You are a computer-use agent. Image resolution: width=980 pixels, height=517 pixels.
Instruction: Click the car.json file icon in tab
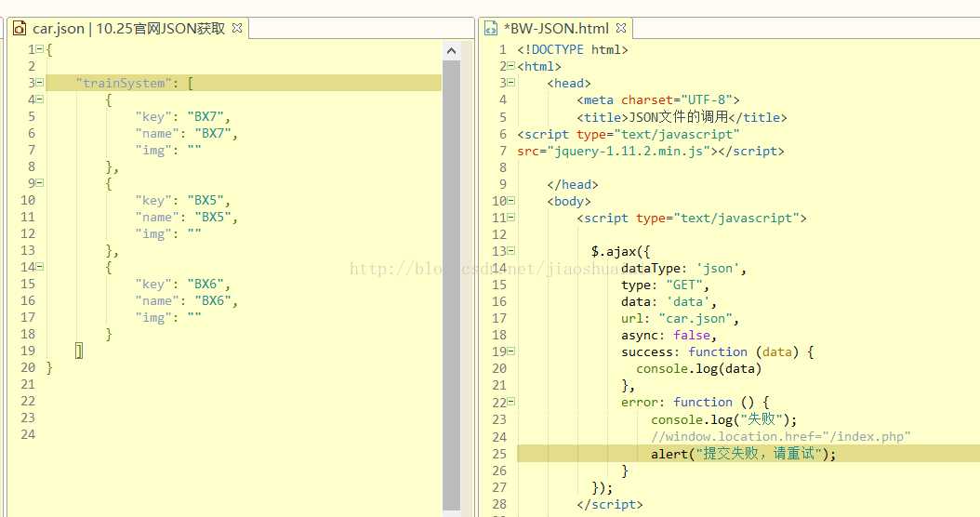[20, 29]
